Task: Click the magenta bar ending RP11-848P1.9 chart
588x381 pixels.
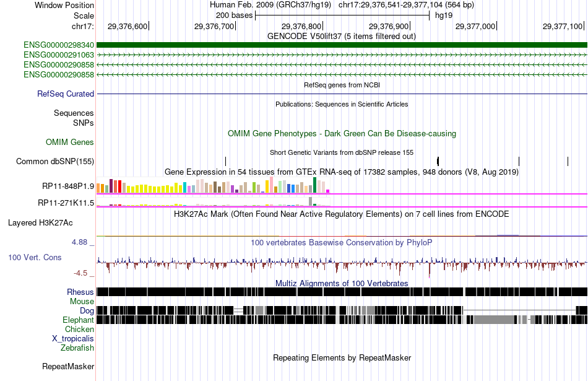Action: pyautogui.click(x=328, y=191)
